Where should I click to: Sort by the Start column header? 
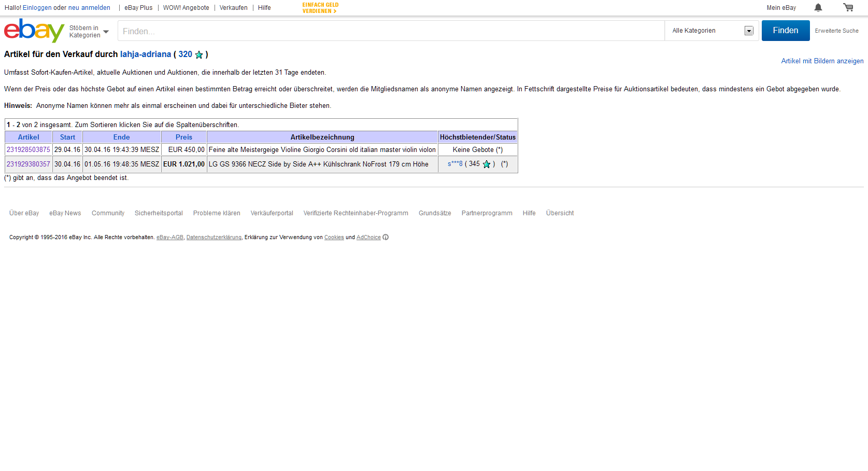[67, 137]
